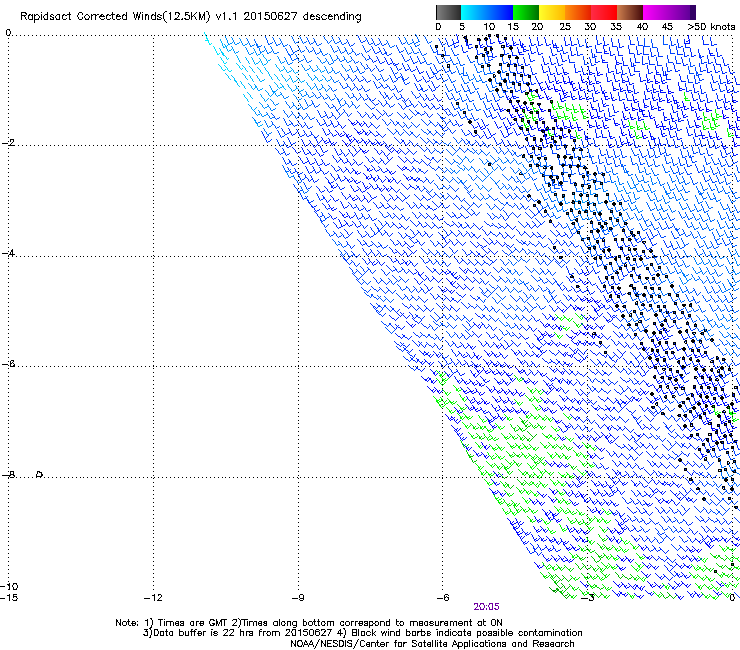Viewport: 740px width, 650px height.
Task: Click the longitude axis label '-12'
Action: [153, 598]
